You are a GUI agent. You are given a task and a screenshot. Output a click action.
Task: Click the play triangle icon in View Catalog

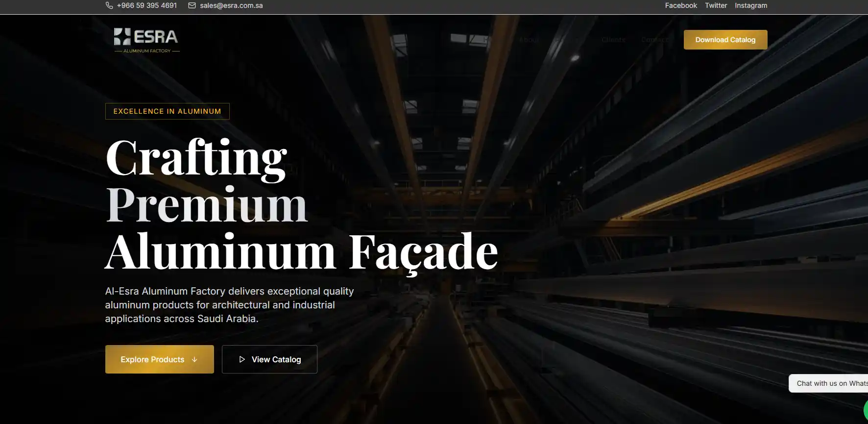(x=242, y=359)
